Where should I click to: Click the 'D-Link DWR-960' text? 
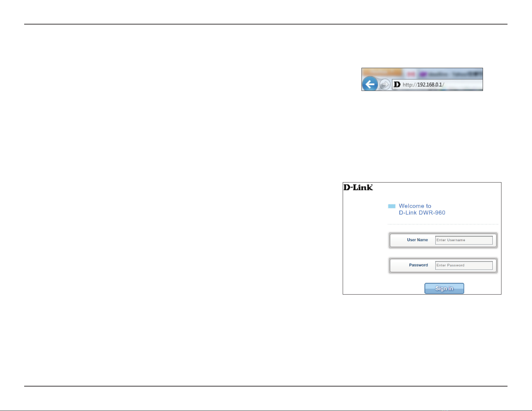coord(422,213)
